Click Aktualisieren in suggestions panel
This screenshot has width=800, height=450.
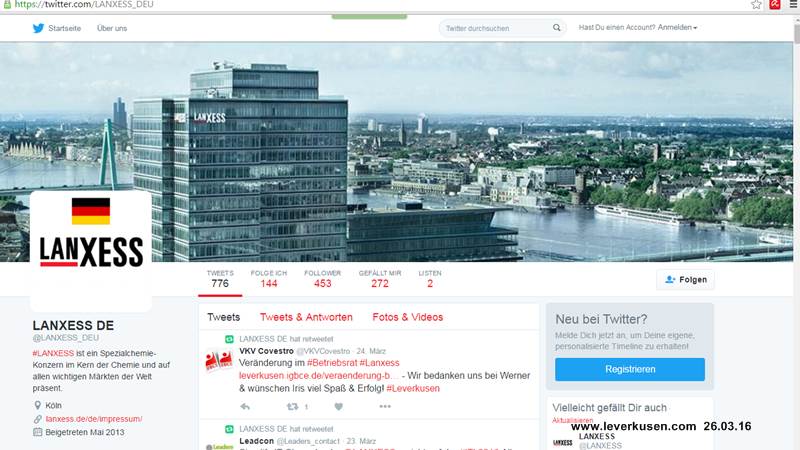click(572, 420)
